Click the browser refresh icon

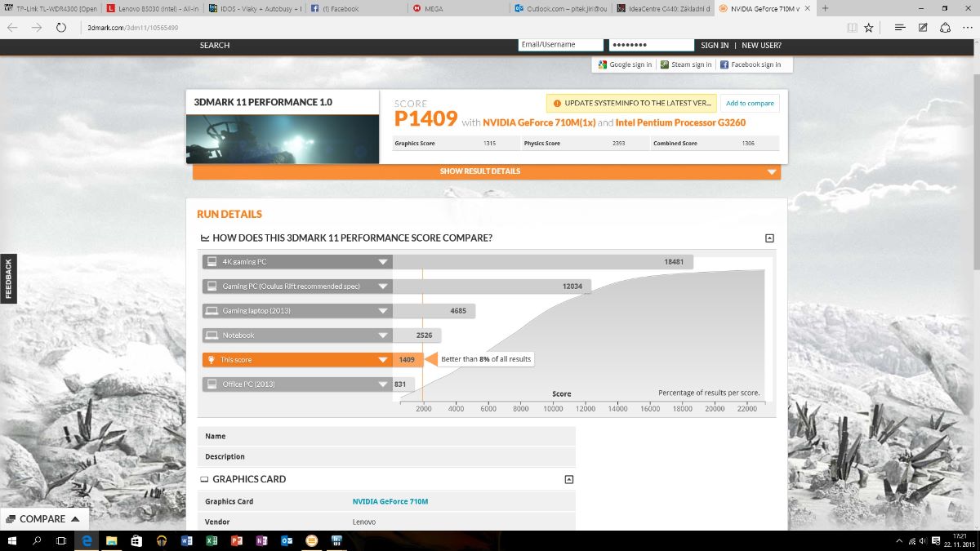click(61, 27)
